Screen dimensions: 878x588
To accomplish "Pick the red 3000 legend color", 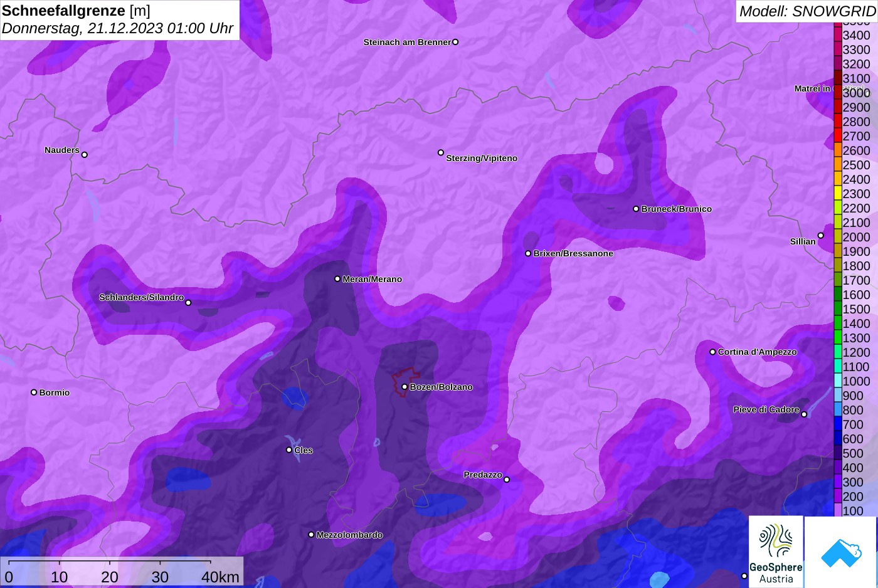I will coord(838,92).
